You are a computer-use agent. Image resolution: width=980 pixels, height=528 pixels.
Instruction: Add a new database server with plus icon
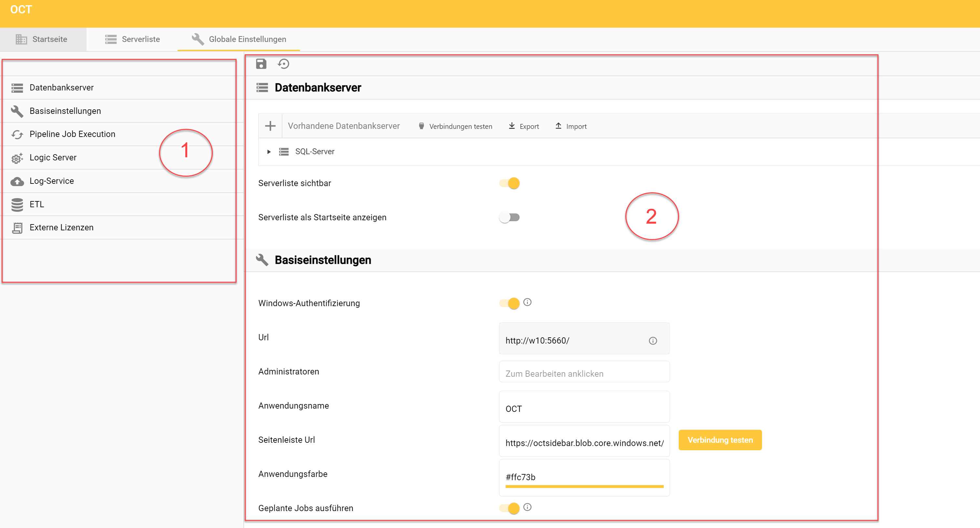[270, 126]
